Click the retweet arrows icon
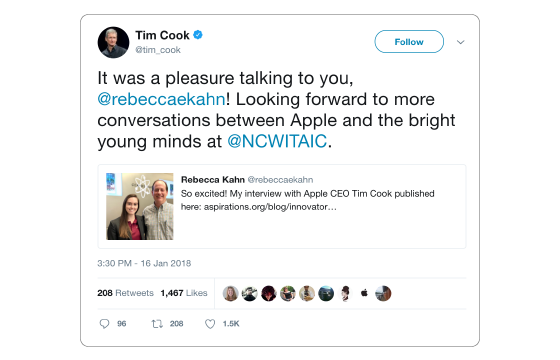Image resolution: width=560 pixels, height=360 pixels. coord(157,324)
